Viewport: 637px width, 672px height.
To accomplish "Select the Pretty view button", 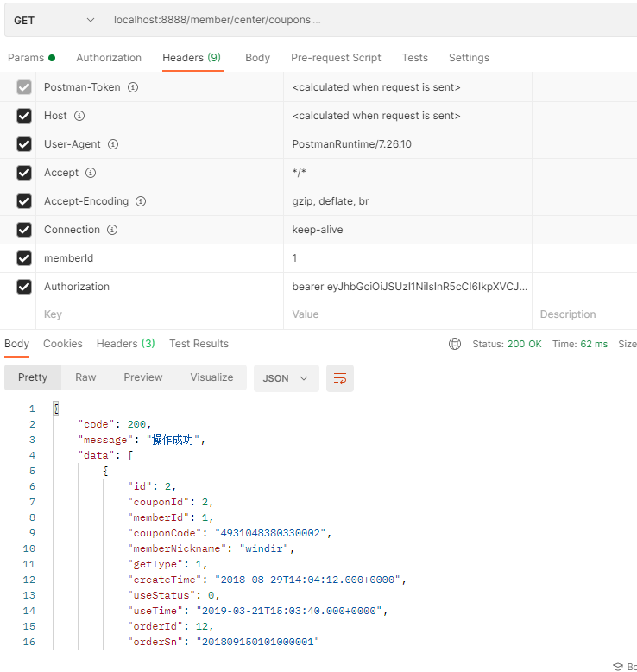I will (33, 377).
